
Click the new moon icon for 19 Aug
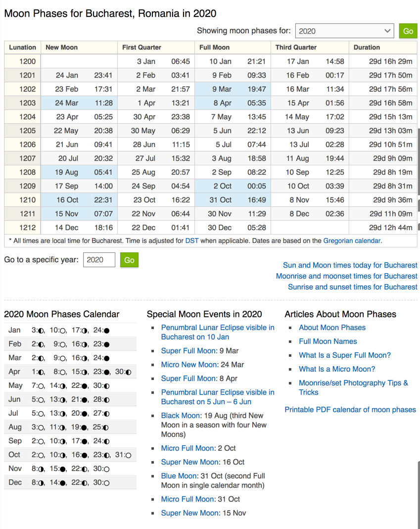click(85, 427)
